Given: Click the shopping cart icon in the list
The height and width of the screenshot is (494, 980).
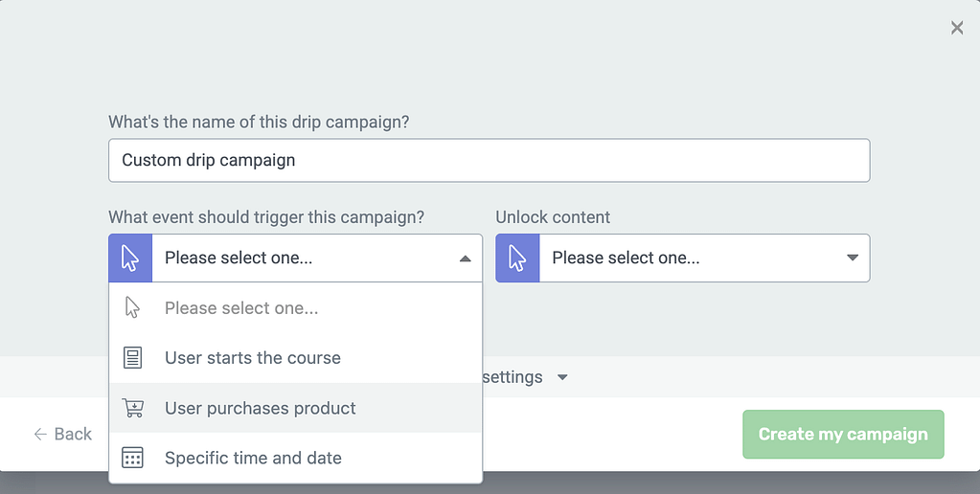Looking at the screenshot, I should coord(132,408).
